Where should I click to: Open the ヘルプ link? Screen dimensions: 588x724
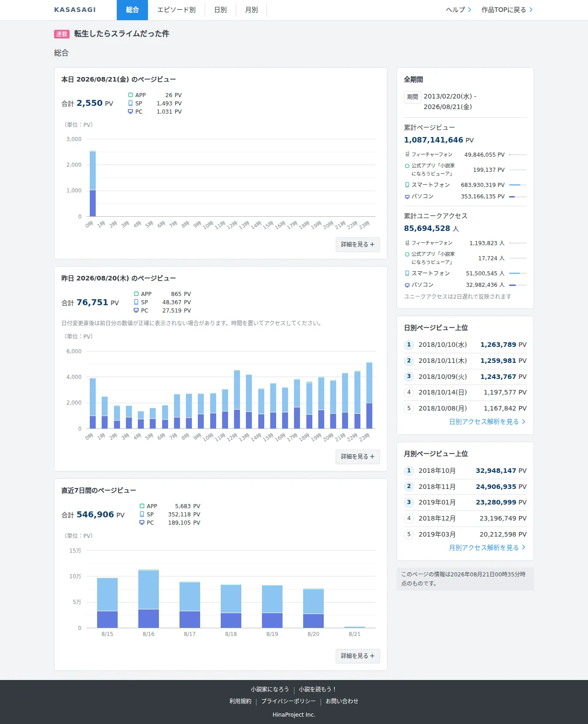458,10
